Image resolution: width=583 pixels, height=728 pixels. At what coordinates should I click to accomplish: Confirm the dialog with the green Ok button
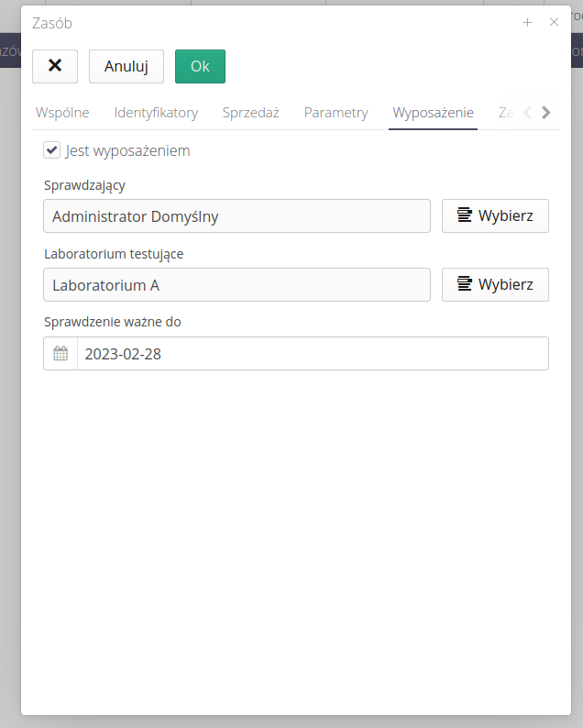click(x=200, y=66)
